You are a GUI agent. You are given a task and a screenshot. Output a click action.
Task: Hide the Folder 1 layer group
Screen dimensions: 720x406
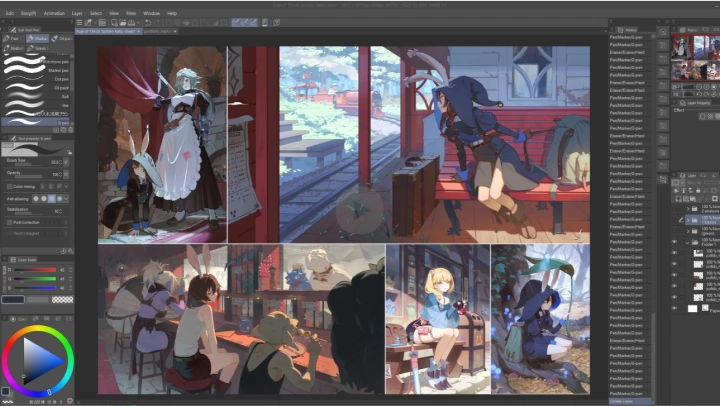point(675,242)
